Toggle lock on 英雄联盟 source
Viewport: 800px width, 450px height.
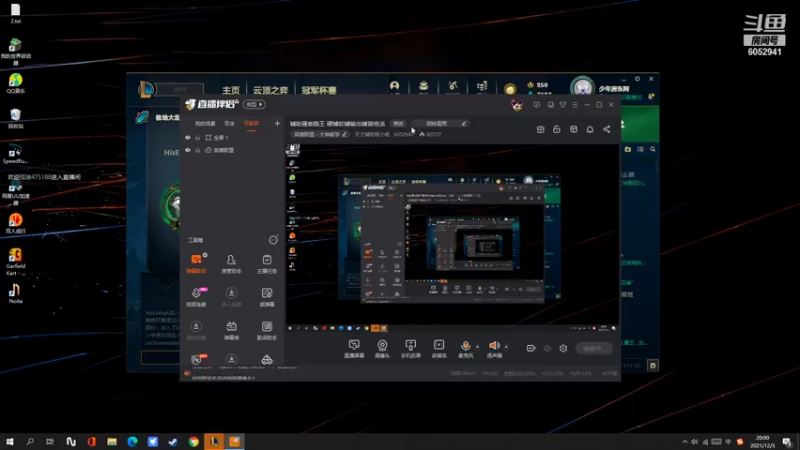197,151
